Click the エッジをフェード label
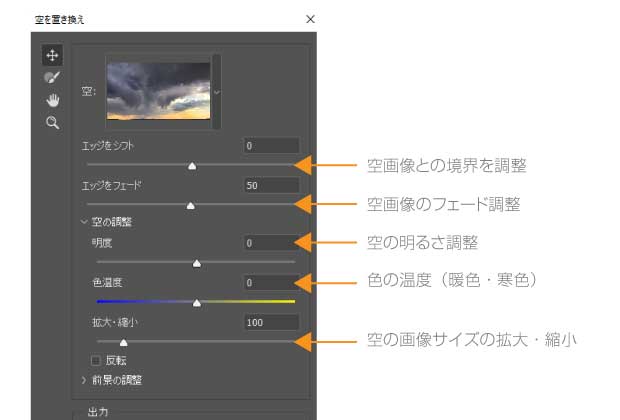The height and width of the screenshot is (420, 620). pos(111,185)
